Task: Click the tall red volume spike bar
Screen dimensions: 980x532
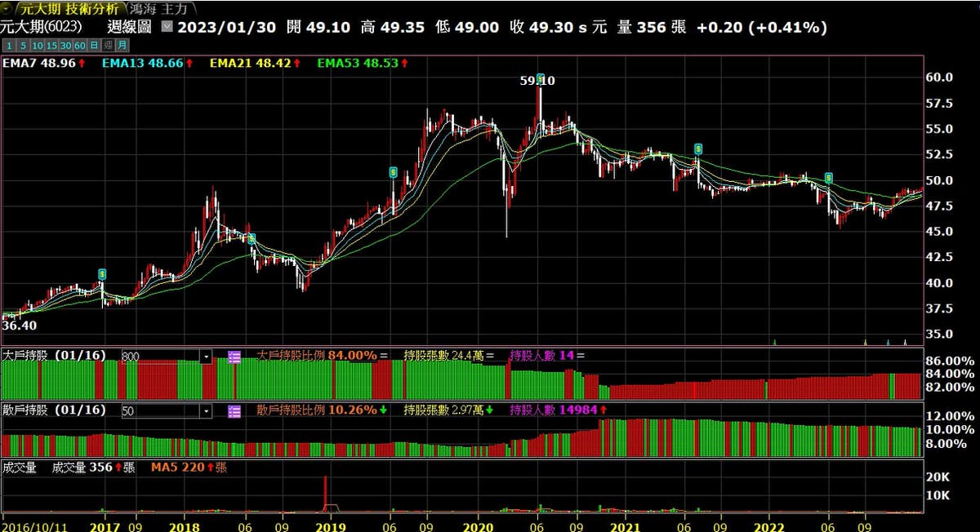Action: [x=325, y=494]
